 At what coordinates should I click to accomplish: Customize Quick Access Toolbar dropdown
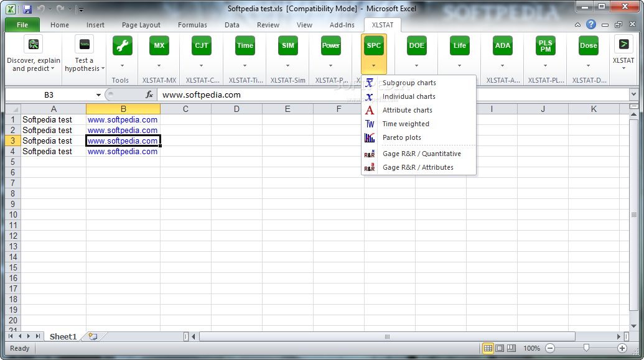(x=80, y=9)
